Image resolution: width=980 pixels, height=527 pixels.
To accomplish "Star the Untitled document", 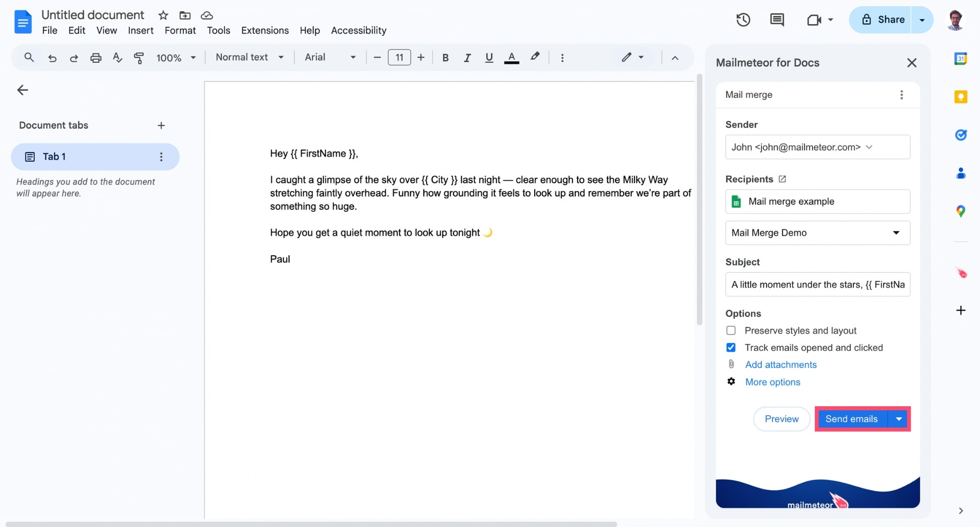I will click(163, 15).
